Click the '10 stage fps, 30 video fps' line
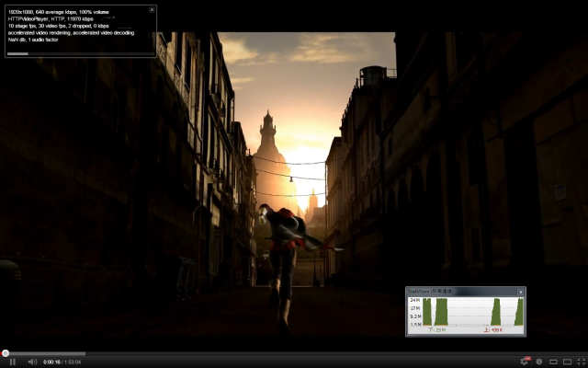The width and height of the screenshot is (588, 368). coord(59,26)
